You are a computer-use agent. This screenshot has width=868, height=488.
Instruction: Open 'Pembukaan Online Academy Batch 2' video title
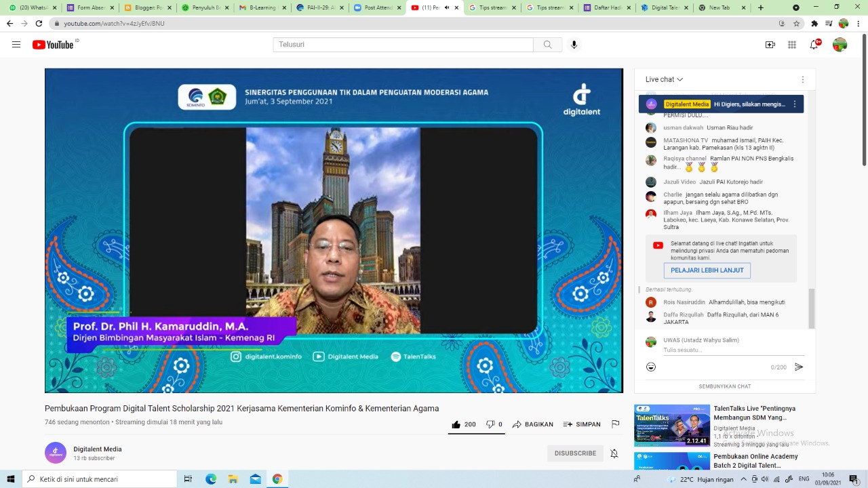(x=754, y=461)
